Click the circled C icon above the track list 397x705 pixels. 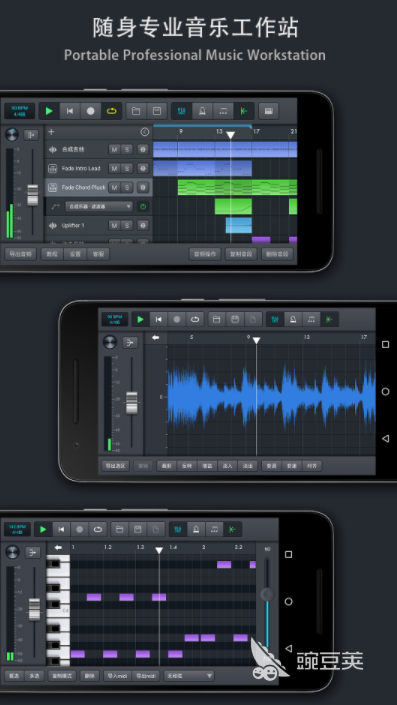pos(145,132)
